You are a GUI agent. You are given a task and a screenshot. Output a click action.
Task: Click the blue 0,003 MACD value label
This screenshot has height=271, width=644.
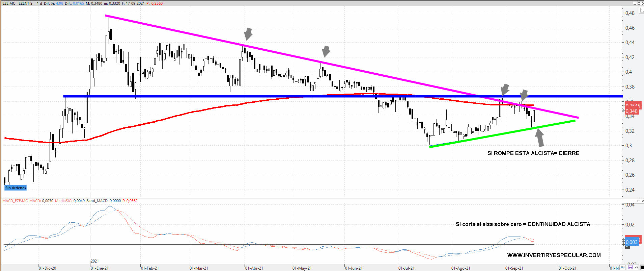pos(632,242)
